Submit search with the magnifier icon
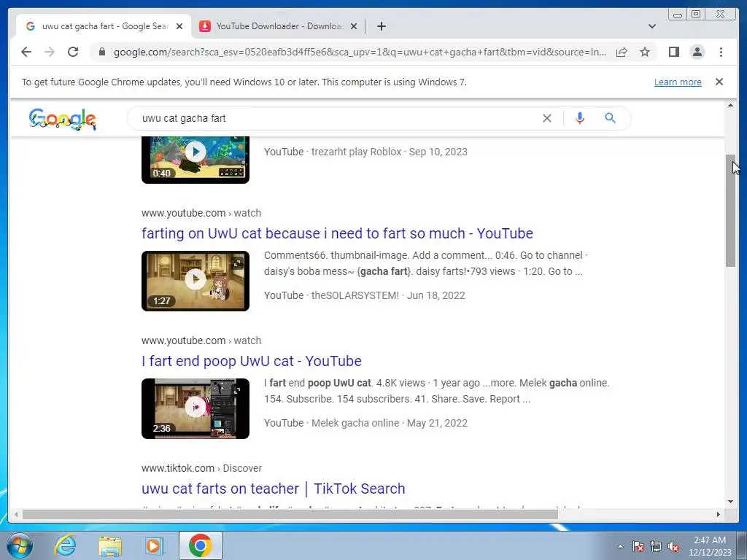Viewport: 747px width, 560px height. click(x=611, y=118)
